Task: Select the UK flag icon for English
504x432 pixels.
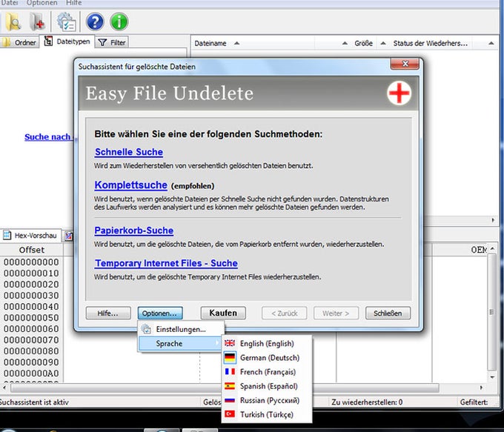Action: pos(230,343)
